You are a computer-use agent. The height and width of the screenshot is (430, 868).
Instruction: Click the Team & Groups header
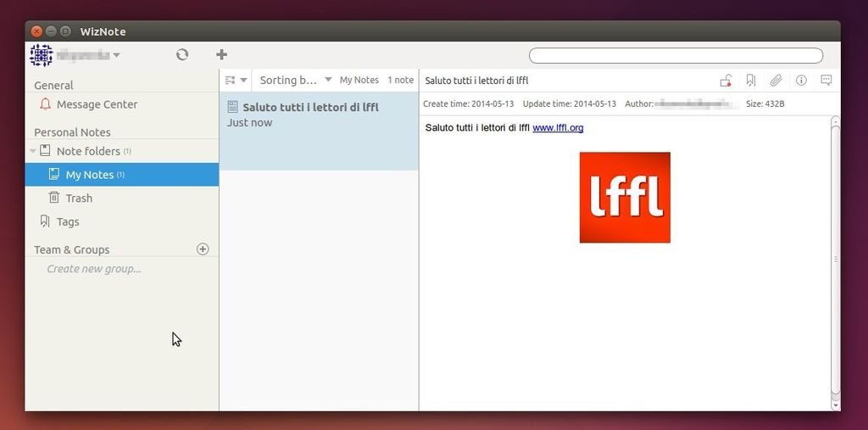tap(72, 250)
